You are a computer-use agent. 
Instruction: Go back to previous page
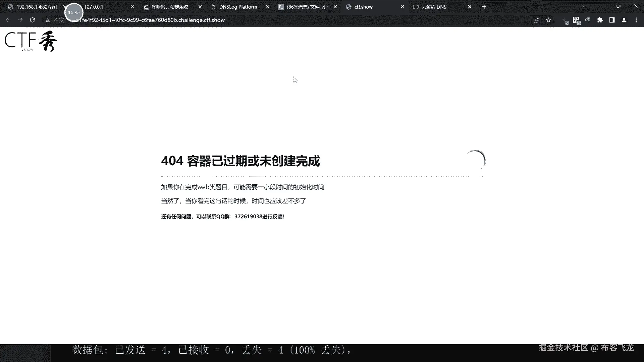[x=8, y=20]
